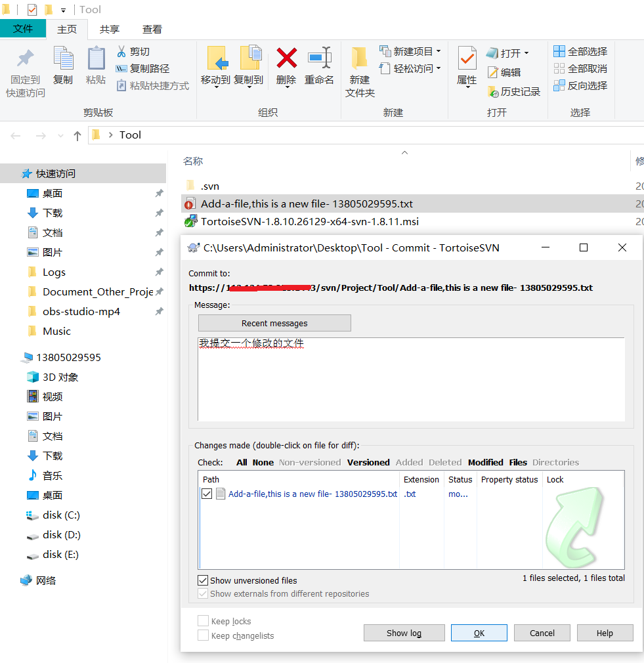Click Paste shortcut (粘贴快捷方式)
The image size is (644, 663).
(153, 86)
